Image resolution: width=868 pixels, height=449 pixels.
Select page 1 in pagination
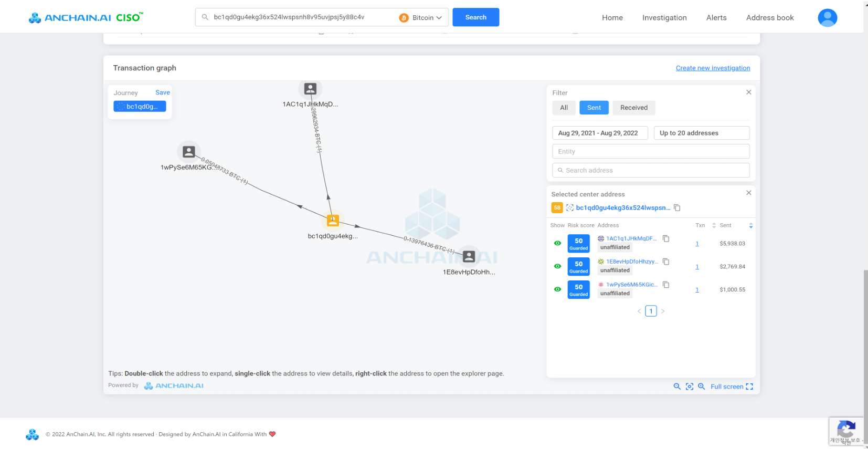[651, 311]
